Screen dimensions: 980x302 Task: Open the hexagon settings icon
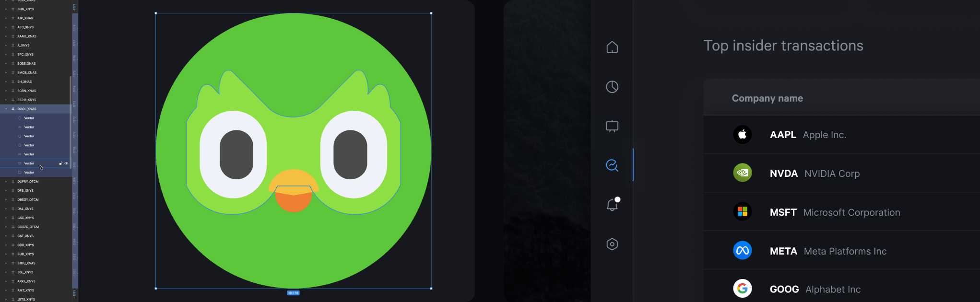click(612, 244)
